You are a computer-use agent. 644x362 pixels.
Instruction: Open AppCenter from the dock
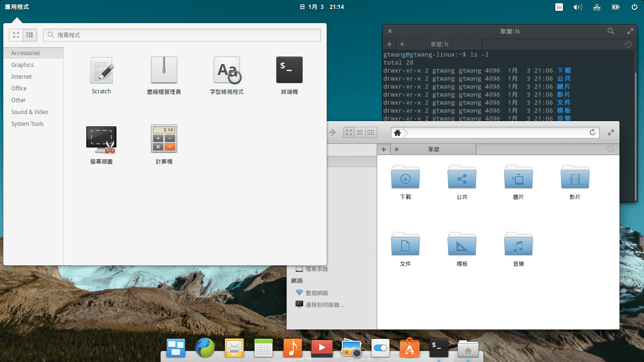point(409,348)
